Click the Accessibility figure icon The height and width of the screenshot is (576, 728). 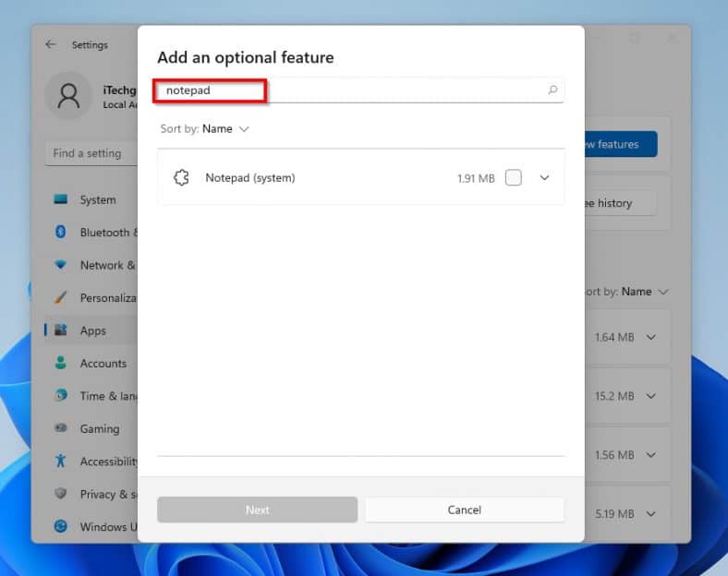[60, 461]
